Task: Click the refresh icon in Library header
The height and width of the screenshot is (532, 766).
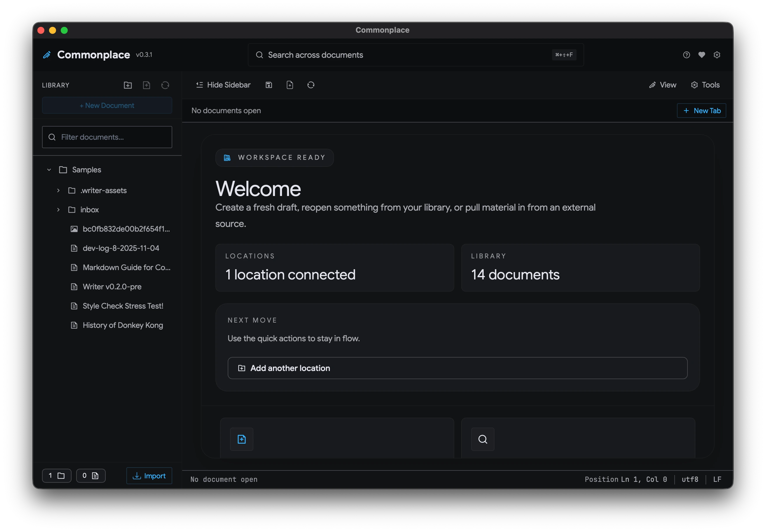Action: (165, 85)
